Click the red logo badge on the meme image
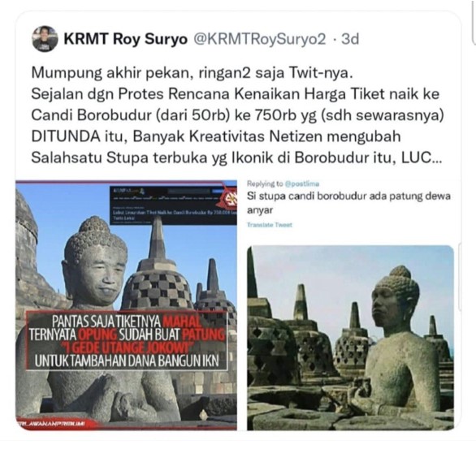Screen dimensions: 476x449 (230, 198)
